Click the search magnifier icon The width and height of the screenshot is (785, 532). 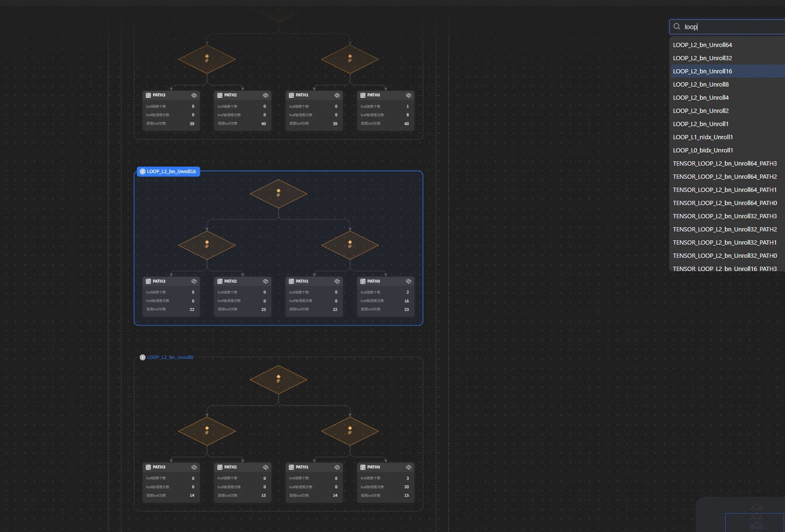point(677,27)
